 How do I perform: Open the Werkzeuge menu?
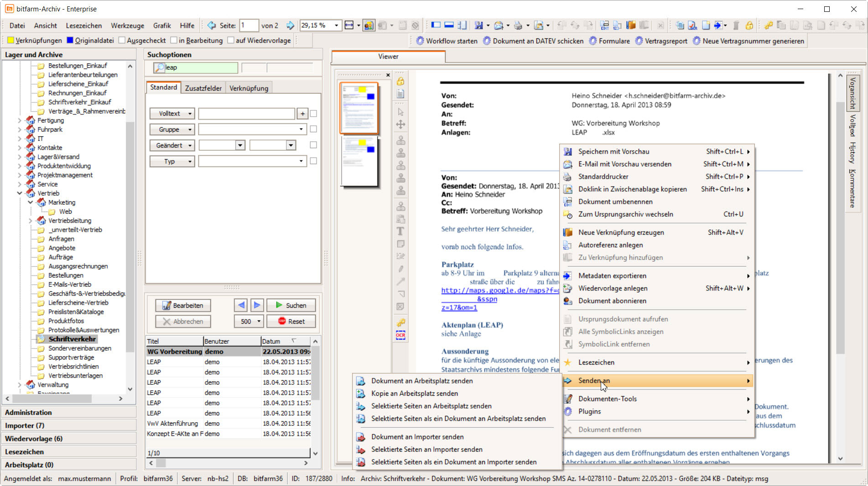pos(127,26)
